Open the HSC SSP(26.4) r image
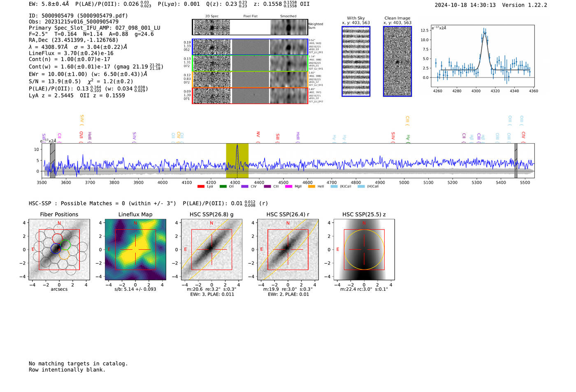This screenshot has height=392, width=576. (x=288, y=250)
